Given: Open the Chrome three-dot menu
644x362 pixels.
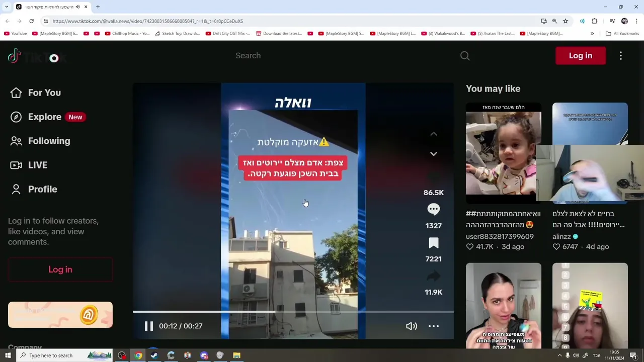Looking at the screenshot, I should pos(636,21).
